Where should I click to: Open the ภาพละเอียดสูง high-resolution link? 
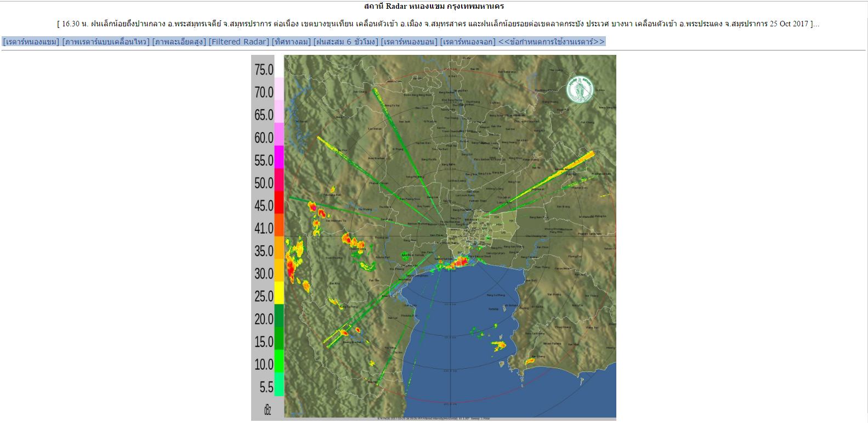tap(179, 42)
